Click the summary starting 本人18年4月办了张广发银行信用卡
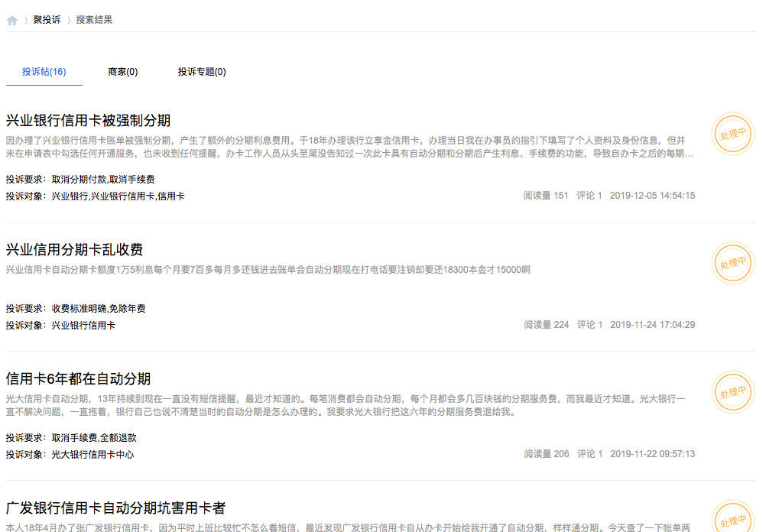Image resolution: width=782 pixels, height=532 pixels. [x=348, y=527]
